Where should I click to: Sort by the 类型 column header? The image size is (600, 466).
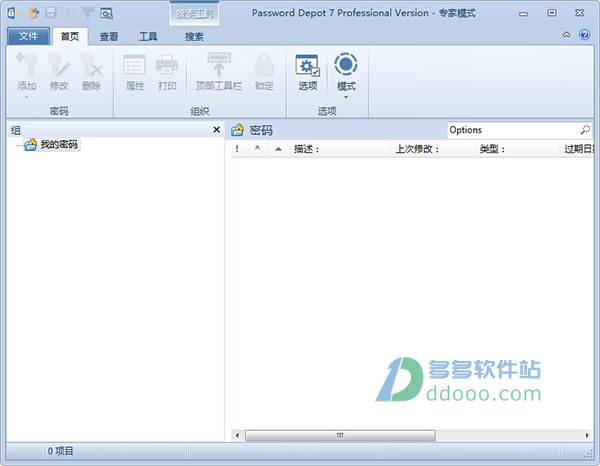(517, 149)
